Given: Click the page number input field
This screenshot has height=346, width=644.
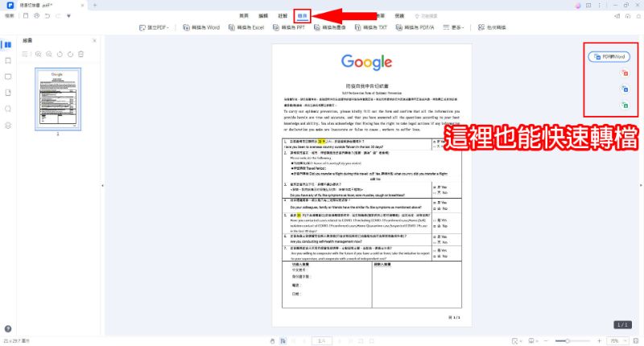Looking at the screenshot, I should point(322,341).
